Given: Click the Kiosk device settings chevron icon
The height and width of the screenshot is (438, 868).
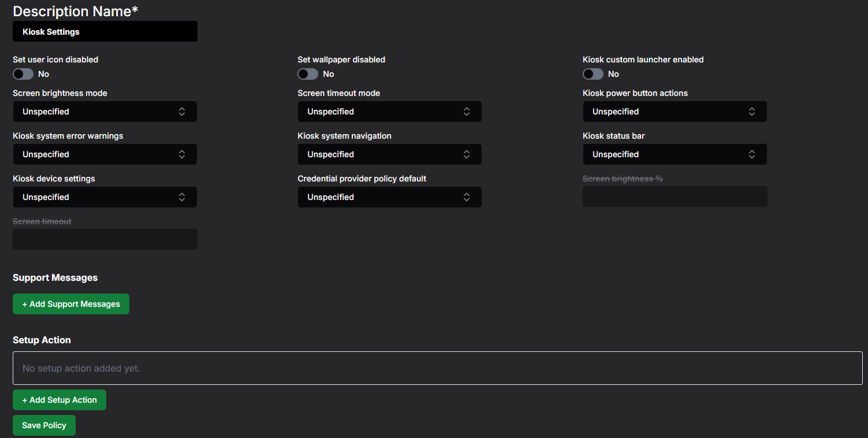Looking at the screenshot, I should [x=182, y=197].
